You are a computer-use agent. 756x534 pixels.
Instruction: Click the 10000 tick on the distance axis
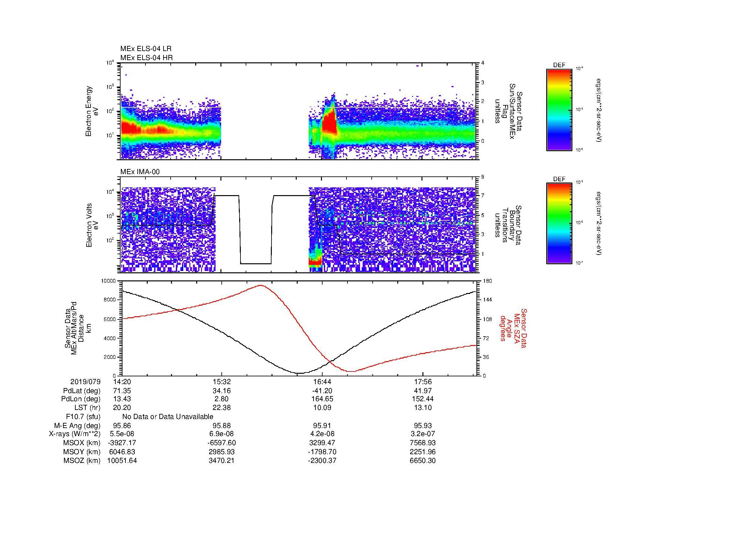(108, 281)
